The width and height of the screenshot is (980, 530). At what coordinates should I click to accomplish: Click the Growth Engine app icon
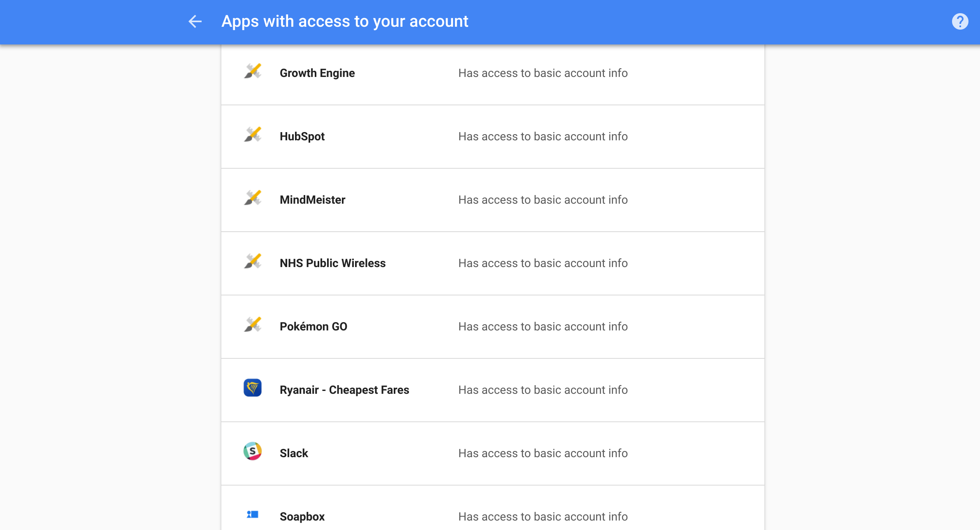click(253, 72)
